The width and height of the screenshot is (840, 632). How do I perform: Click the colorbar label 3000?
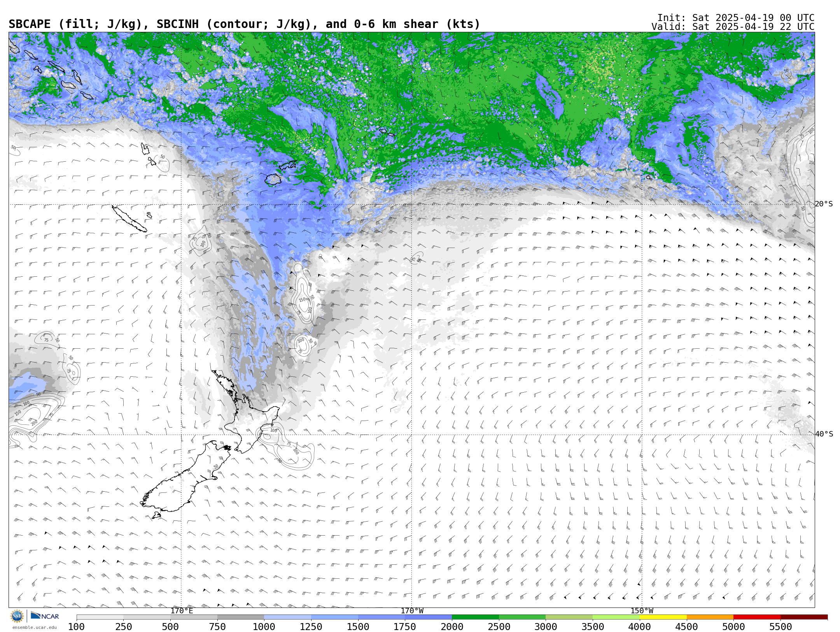click(546, 627)
